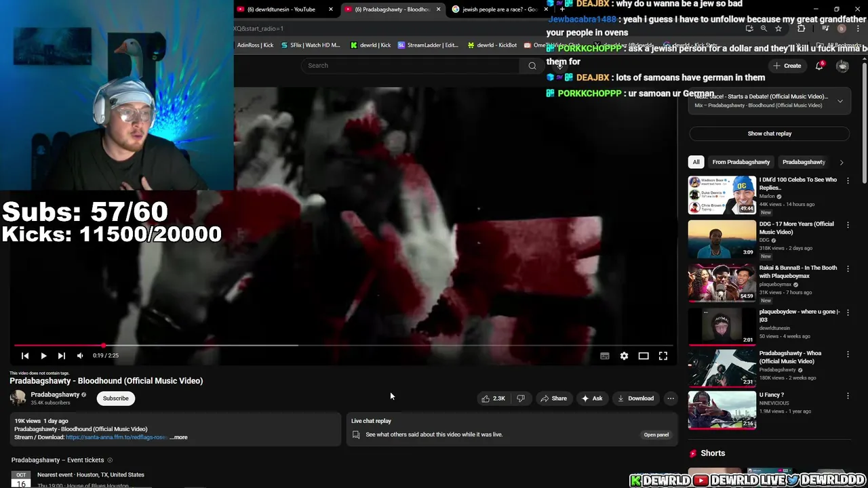The image size is (868, 488).
Task: Click Show chat replay
Action: [770, 134]
